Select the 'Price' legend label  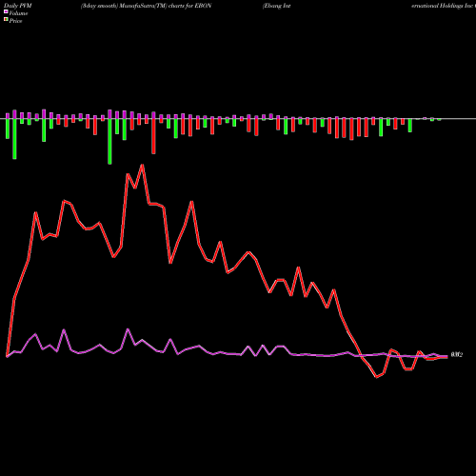[x=15, y=21]
